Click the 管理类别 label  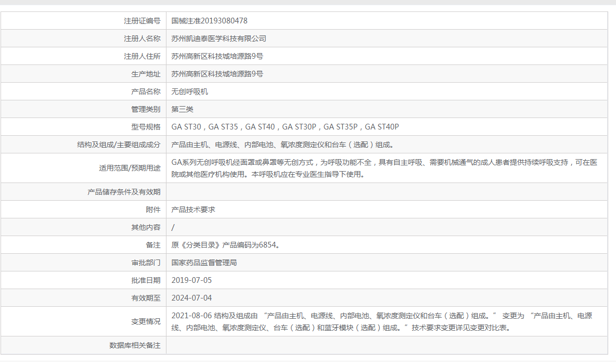coord(146,109)
